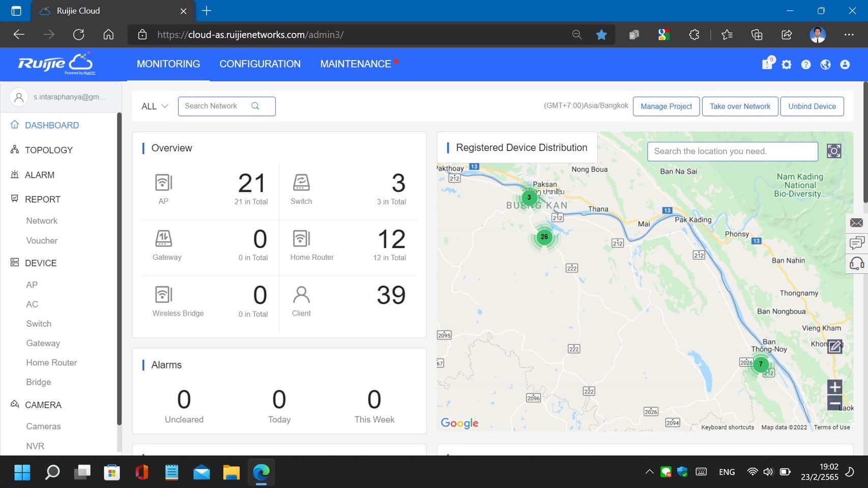This screenshot has height=488, width=868.
Task: Open the MONITORING tab
Action: (168, 64)
